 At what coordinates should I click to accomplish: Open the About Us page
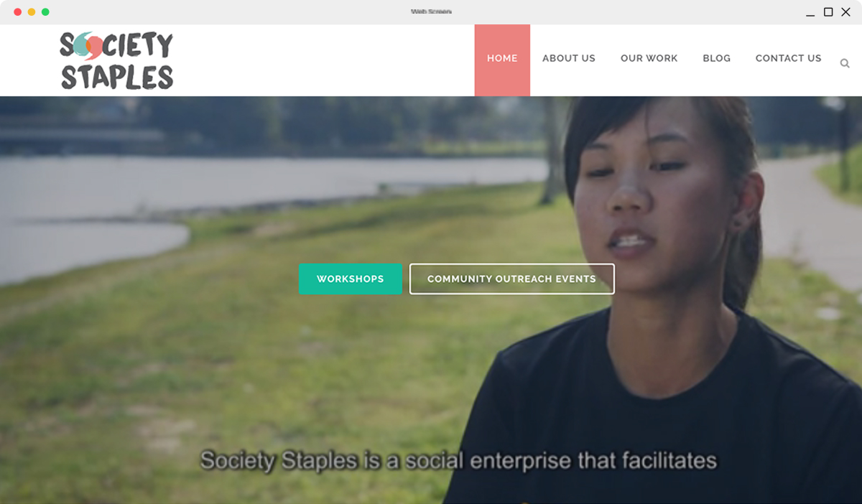[569, 58]
